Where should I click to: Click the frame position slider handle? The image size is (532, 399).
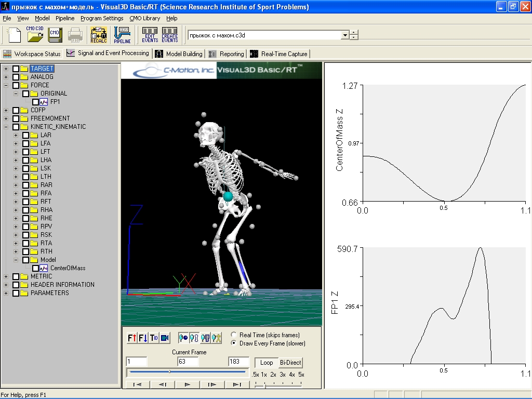[x=170, y=372]
